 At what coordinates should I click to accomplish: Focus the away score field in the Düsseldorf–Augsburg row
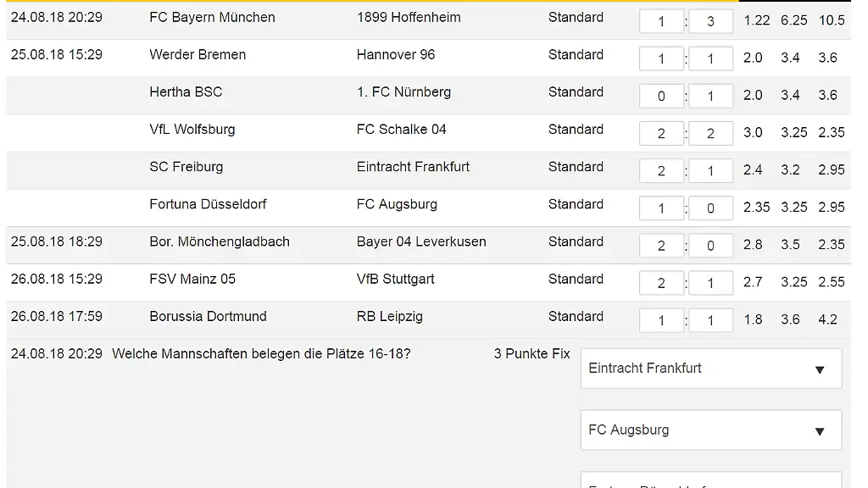(x=710, y=208)
